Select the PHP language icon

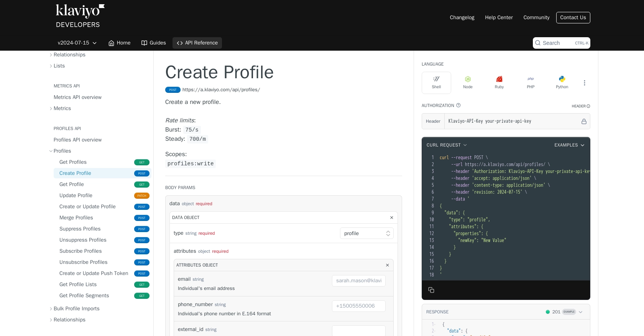click(531, 82)
